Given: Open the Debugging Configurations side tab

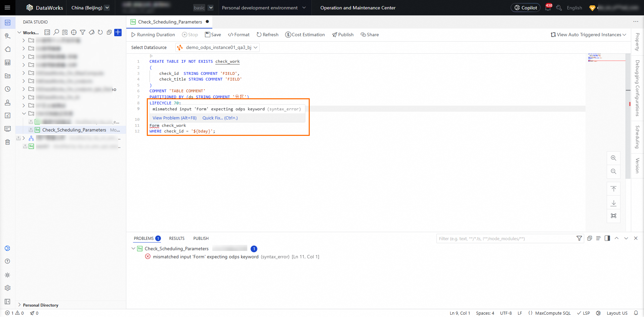Looking at the screenshot, I should (637, 88).
